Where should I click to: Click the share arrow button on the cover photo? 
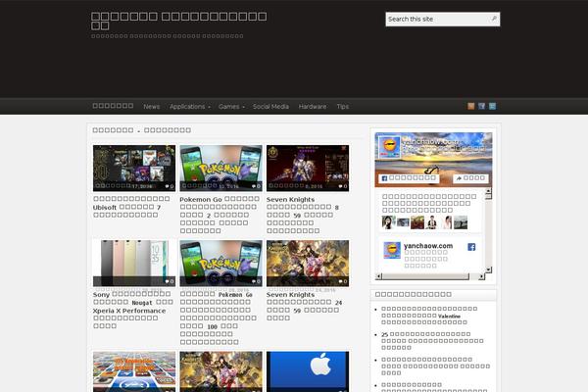tap(470, 178)
